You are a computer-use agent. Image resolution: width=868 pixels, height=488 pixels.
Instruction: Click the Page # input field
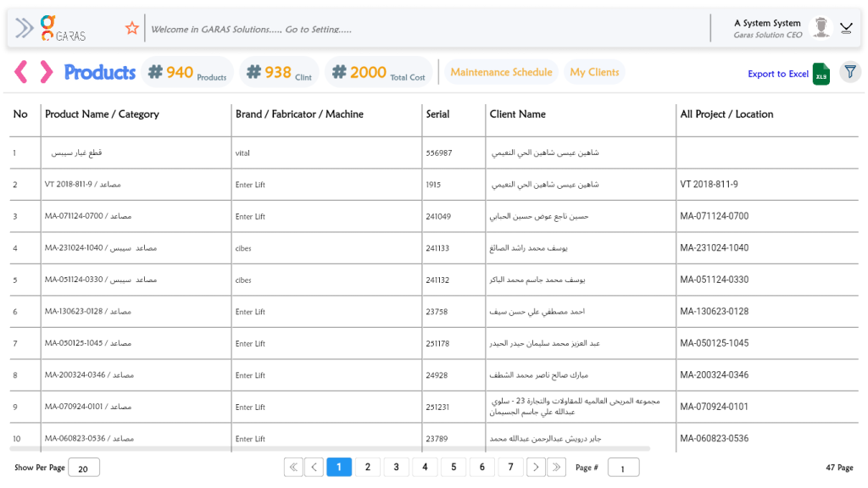pos(623,468)
